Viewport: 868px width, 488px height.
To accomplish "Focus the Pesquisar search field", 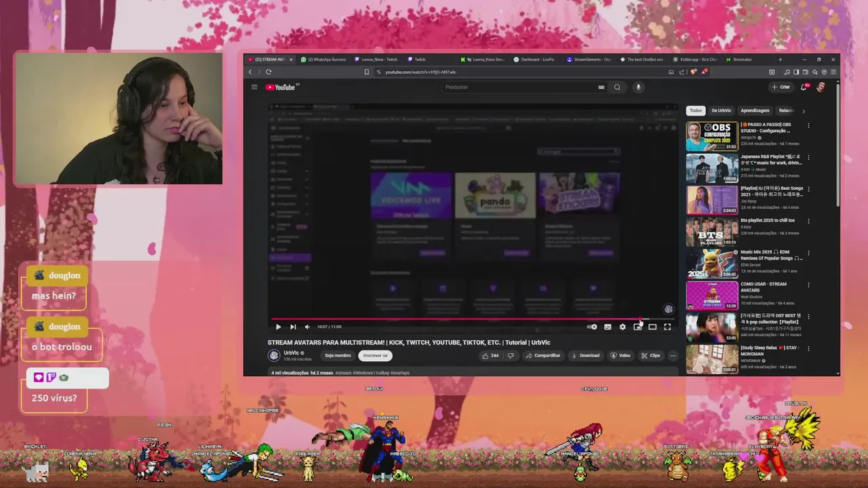I will click(x=519, y=87).
